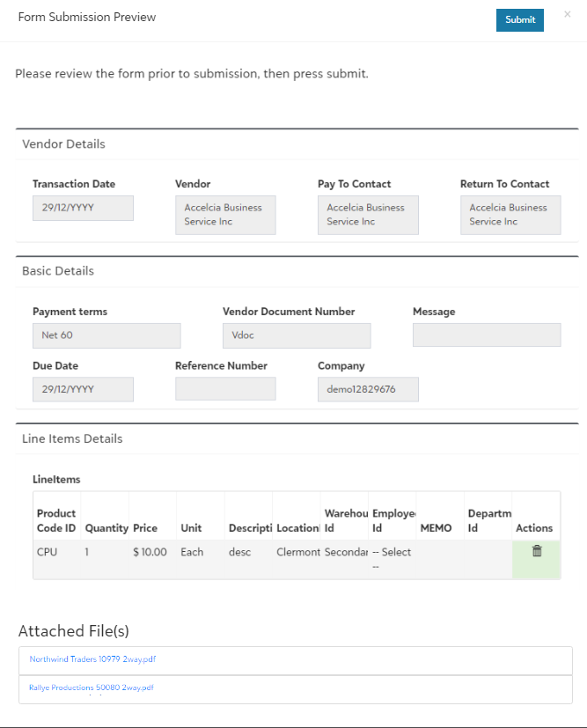This screenshot has width=587, height=728.
Task: Click the Basic Details section heading
Action: tap(58, 270)
